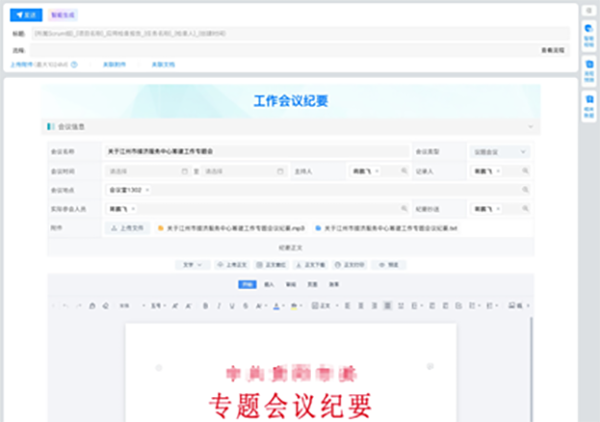
Task: Click the upload file button in attachments row
Action: pyautogui.click(x=127, y=228)
